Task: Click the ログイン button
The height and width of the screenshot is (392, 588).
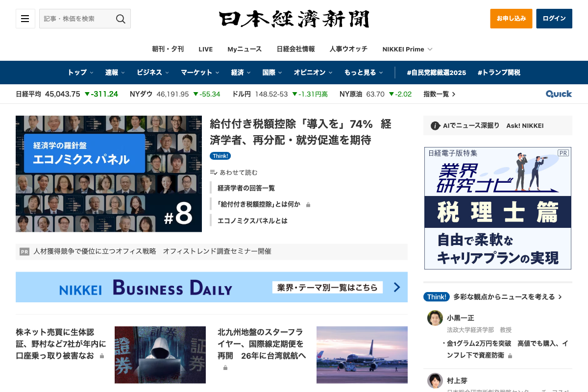Action: pos(554,19)
